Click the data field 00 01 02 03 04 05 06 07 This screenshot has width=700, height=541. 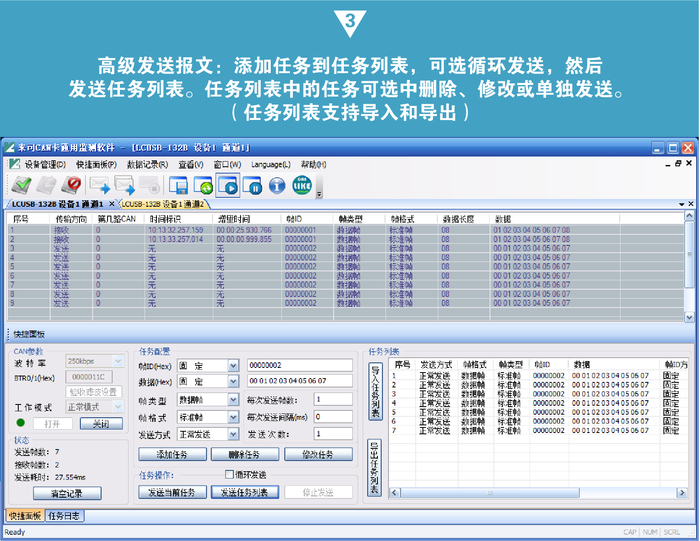pyautogui.click(x=300, y=381)
